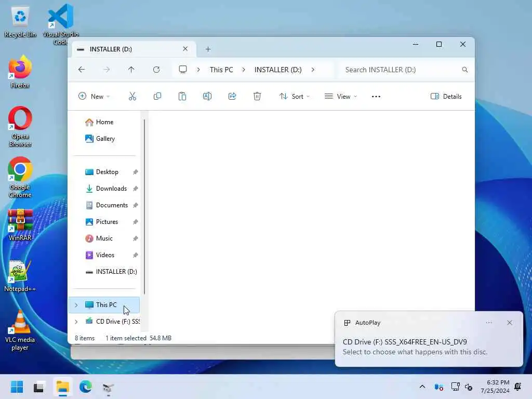This screenshot has height=399, width=532.
Task: Select the Notepad++ desktop shortcut
Action: [x=20, y=276]
